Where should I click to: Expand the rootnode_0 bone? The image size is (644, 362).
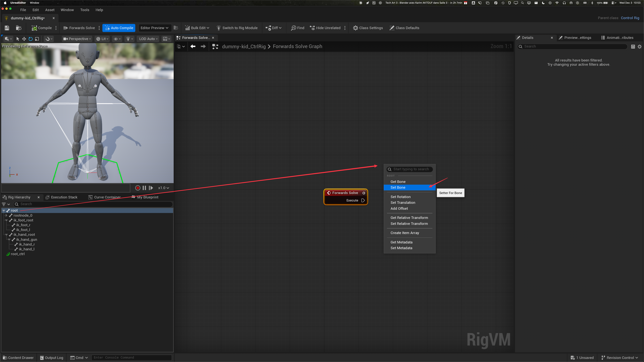coord(7,215)
